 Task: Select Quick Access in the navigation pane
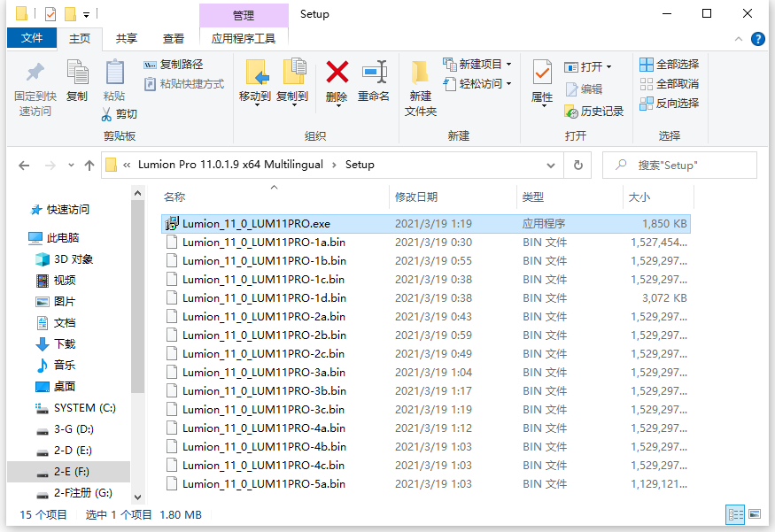coord(60,210)
